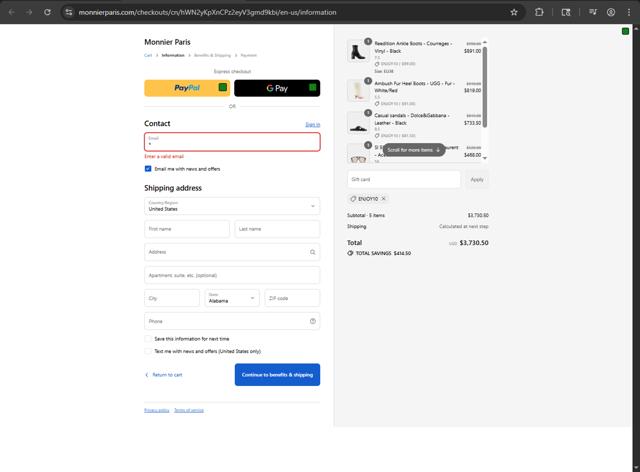The image size is (640, 472).
Task: Click the Scroll for more items pill
Action: pos(413,150)
